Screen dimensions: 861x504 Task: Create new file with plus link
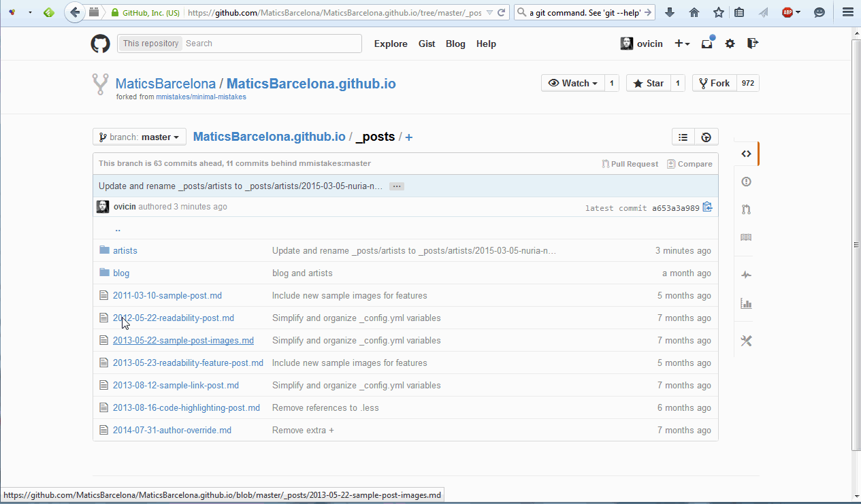(x=409, y=137)
